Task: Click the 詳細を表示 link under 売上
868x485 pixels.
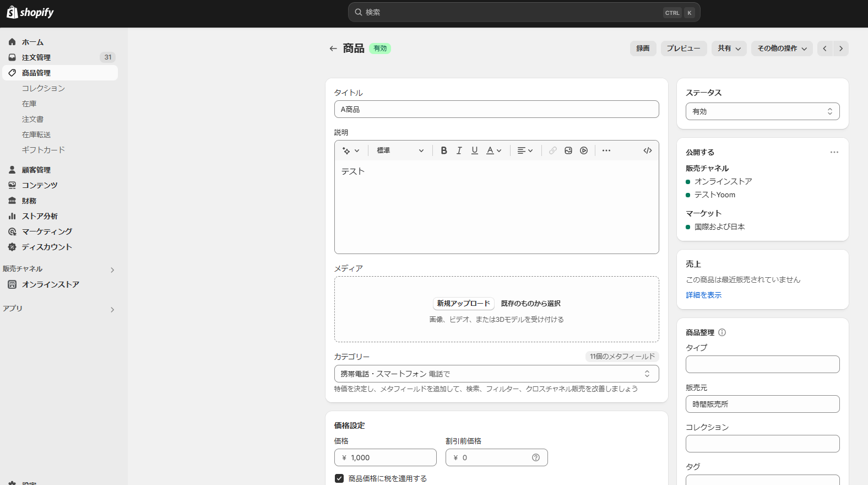Action: pyautogui.click(x=703, y=295)
